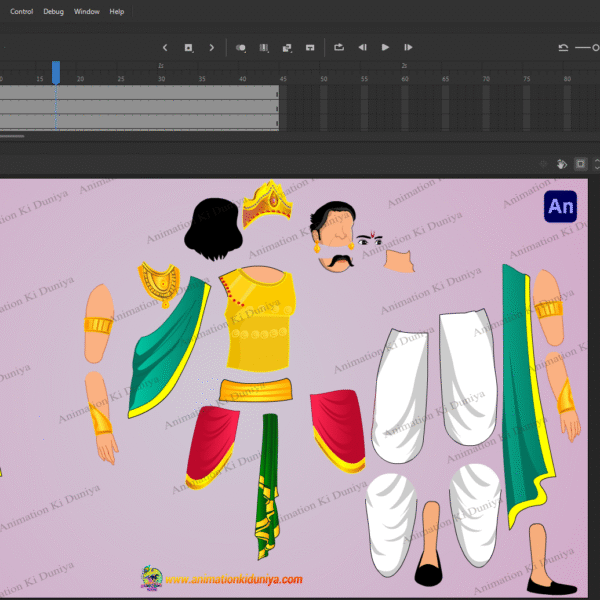Select the left forearm and hand

click(101, 418)
